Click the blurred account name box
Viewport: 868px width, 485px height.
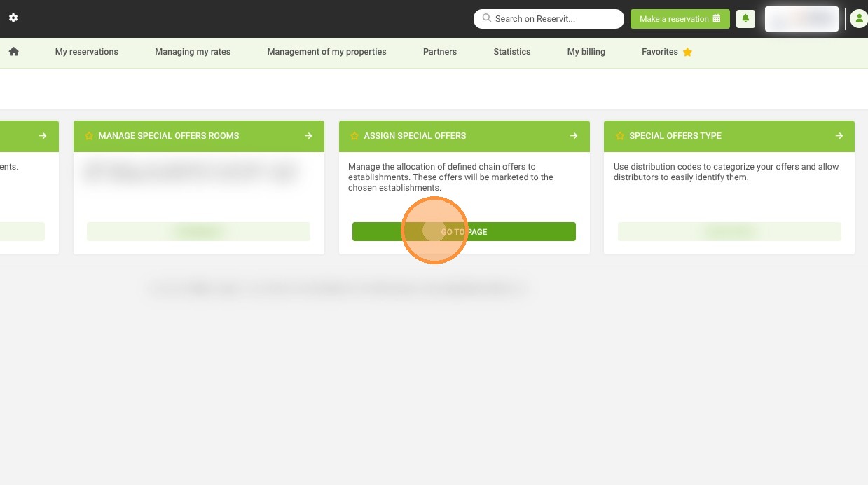(801, 19)
